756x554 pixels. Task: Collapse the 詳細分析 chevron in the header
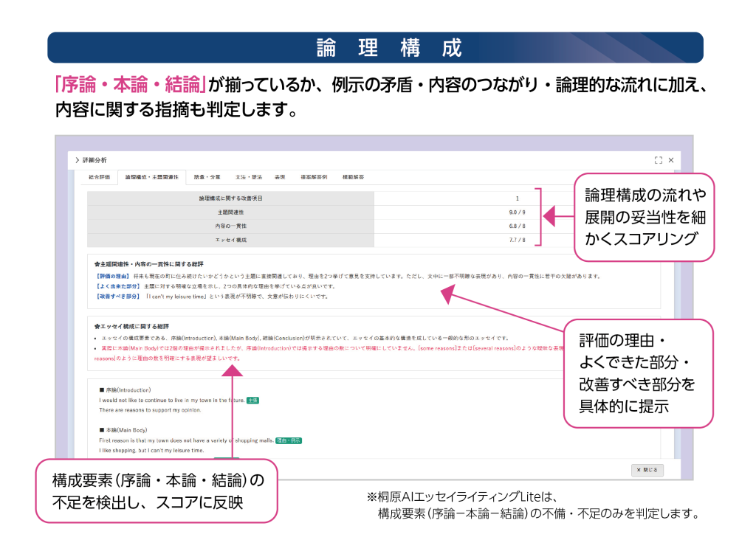[77, 160]
